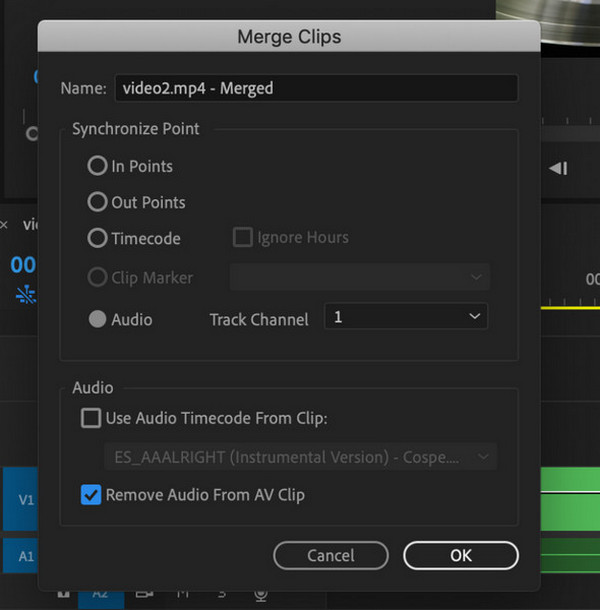Select the Clip Marker radio button

click(97, 277)
